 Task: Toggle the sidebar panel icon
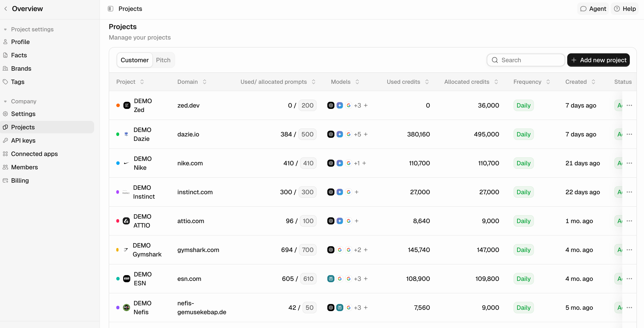(x=111, y=9)
